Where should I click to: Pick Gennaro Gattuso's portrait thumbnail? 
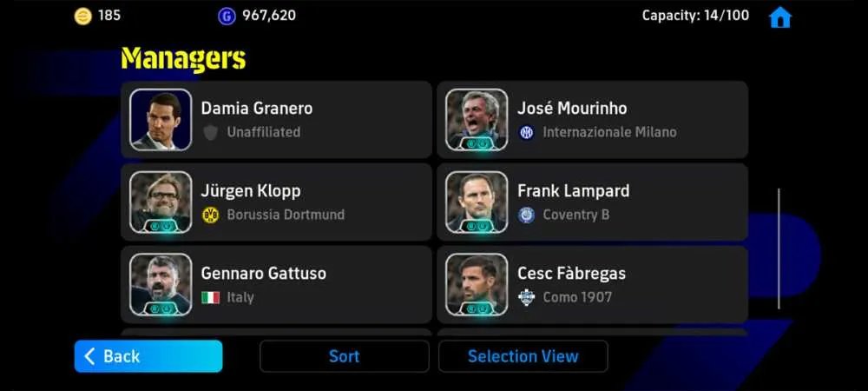tap(161, 285)
